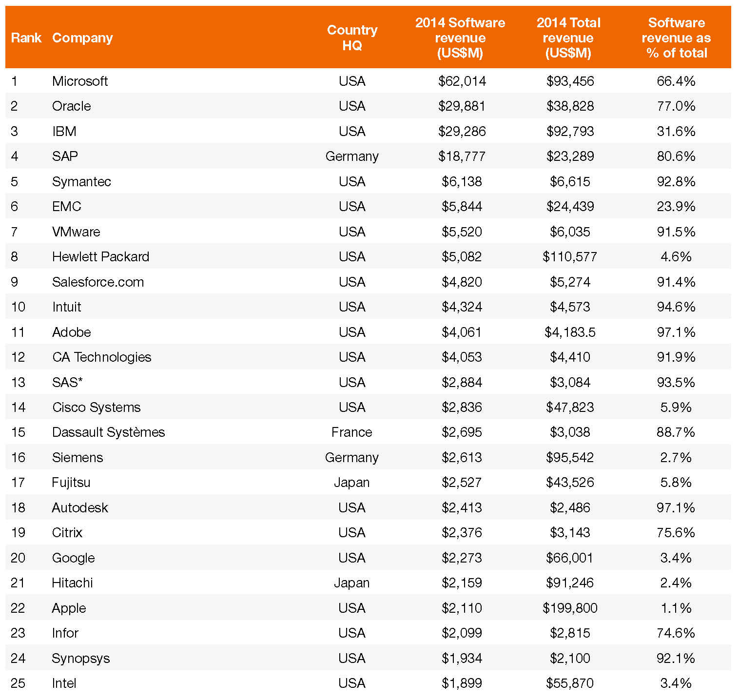Image resolution: width=739 pixels, height=700 pixels.
Task: Select Germany in the SAP row
Action: tap(352, 156)
